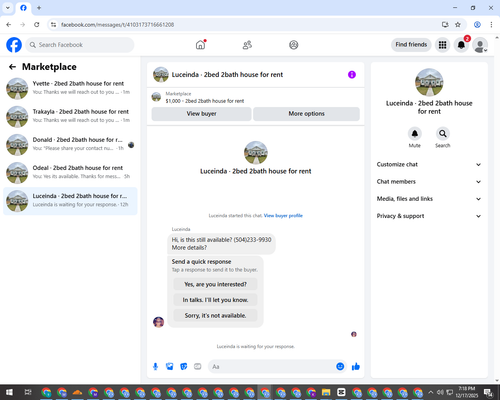Open the Friends icon in top navigation

pyautogui.click(x=247, y=45)
